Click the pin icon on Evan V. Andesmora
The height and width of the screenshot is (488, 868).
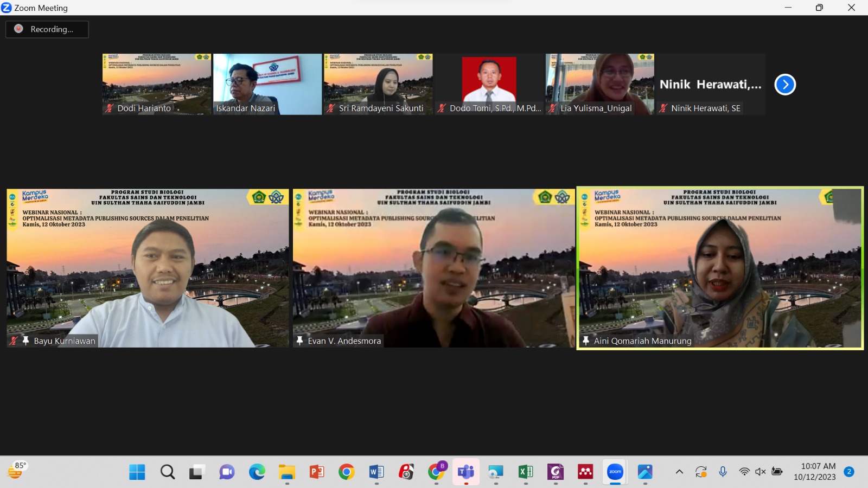(300, 341)
